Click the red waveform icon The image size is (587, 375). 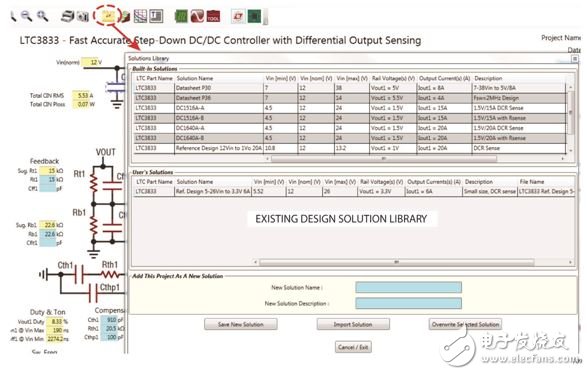click(197, 16)
